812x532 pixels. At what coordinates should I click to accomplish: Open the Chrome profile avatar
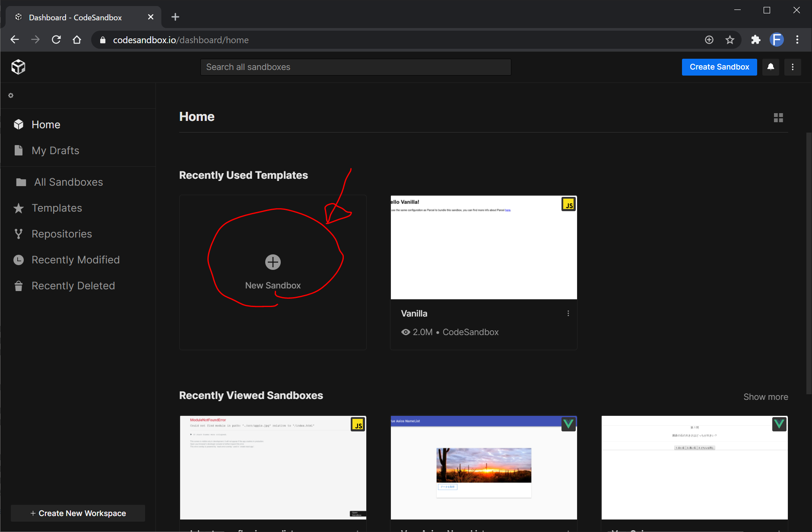click(x=777, y=40)
